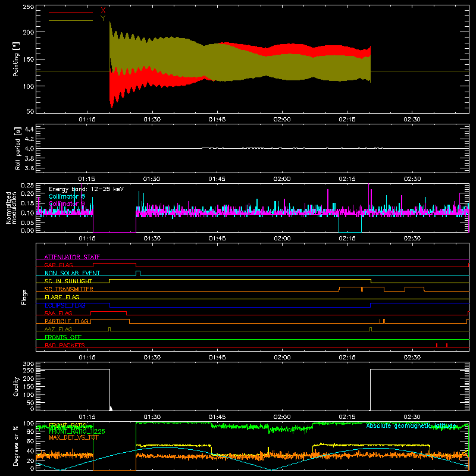Click the ATTENUATOR_STATE flag label
This screenshot has width=476, height=476.
pyautogui.click(x=72, y=257)
